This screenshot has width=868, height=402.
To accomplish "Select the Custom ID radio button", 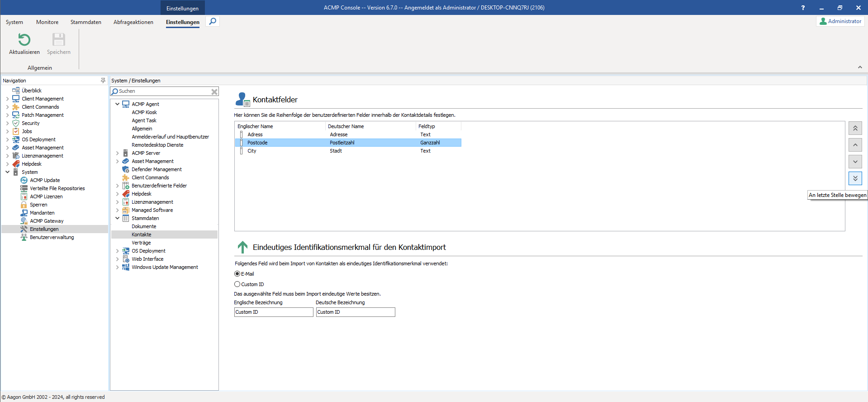I will point(237,284).
